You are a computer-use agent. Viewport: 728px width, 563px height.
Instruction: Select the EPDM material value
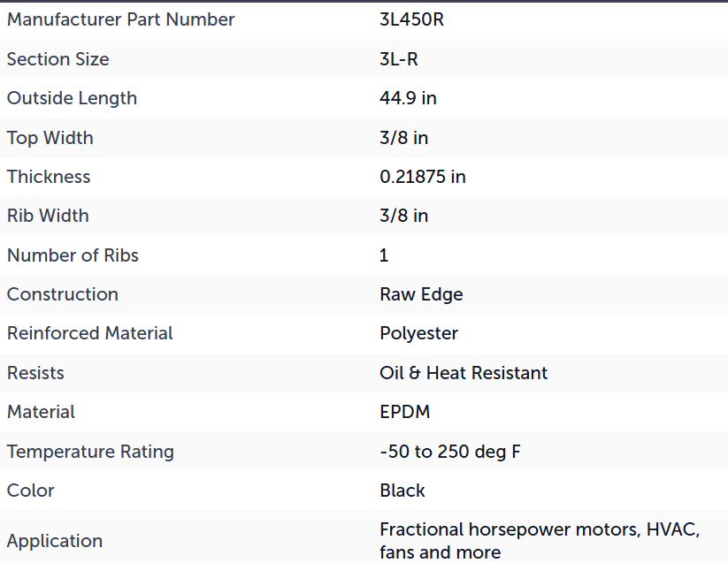pos(405,412)
